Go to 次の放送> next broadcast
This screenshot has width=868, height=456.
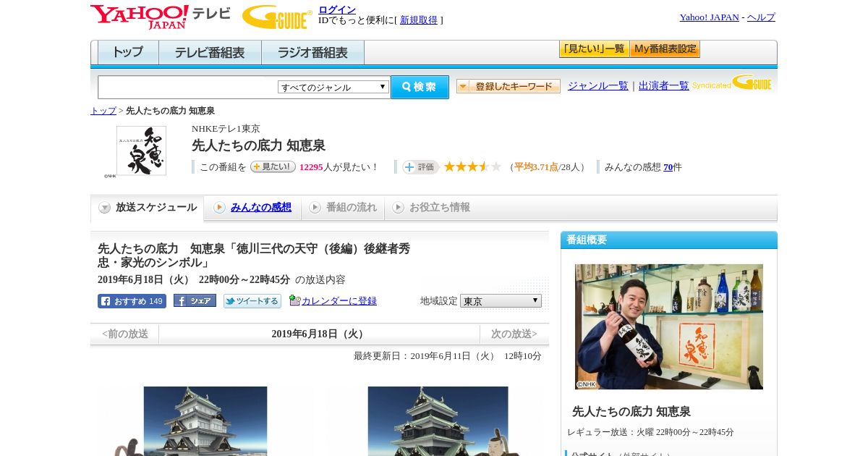point(514,334)
